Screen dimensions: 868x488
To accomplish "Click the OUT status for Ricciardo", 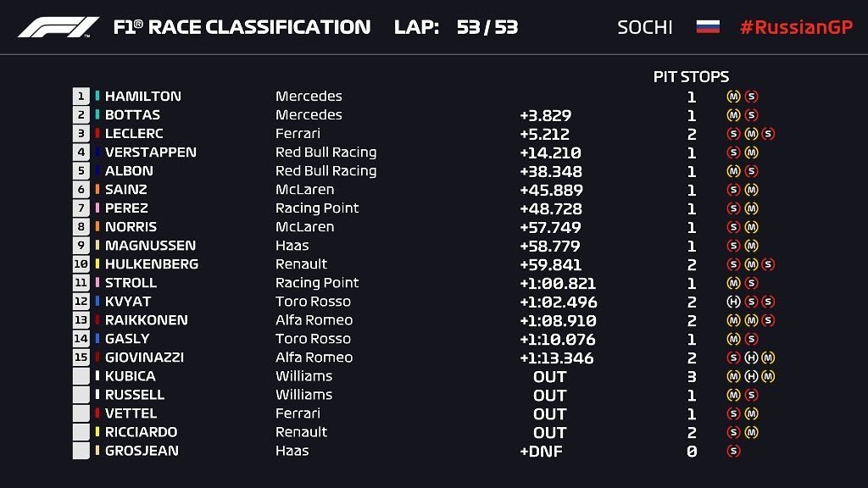I will [549, 433].
